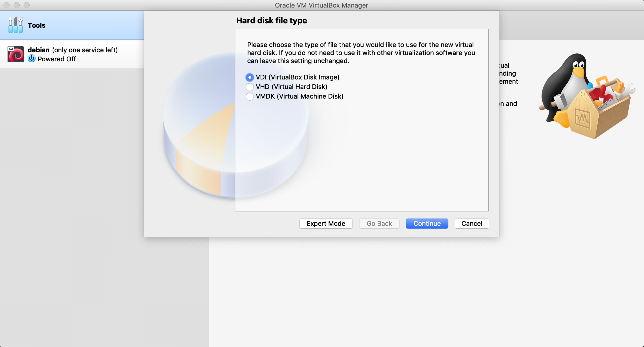Click the debian VM swirl icon
The image size is (644, 347).
[16, 54]
